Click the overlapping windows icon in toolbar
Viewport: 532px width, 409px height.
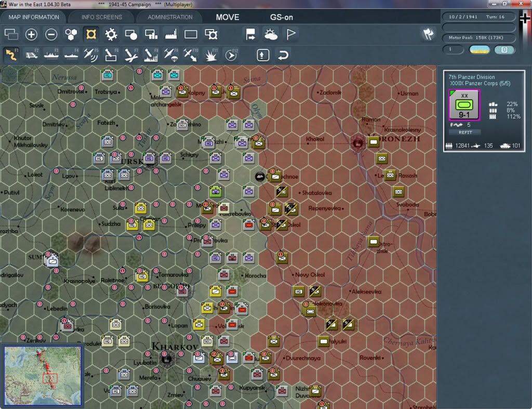11,34
